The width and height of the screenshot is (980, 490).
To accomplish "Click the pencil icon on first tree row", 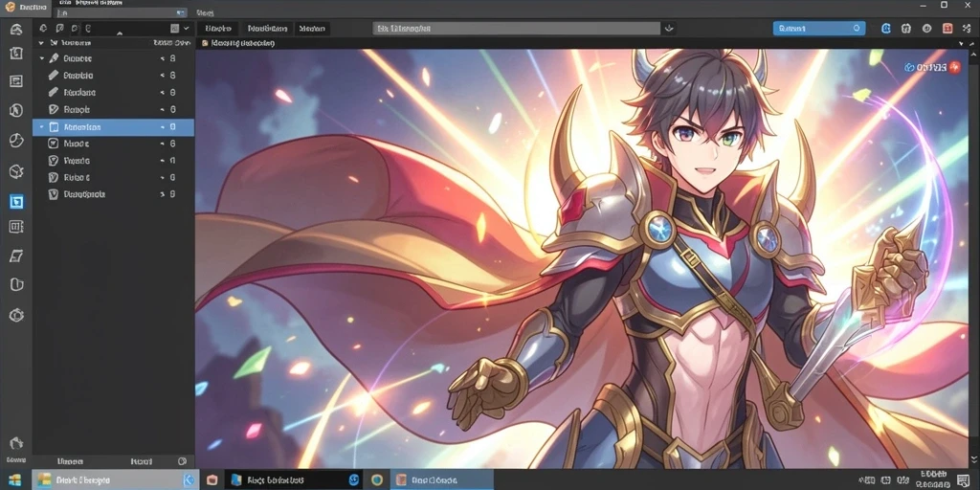I will (54, 58).
